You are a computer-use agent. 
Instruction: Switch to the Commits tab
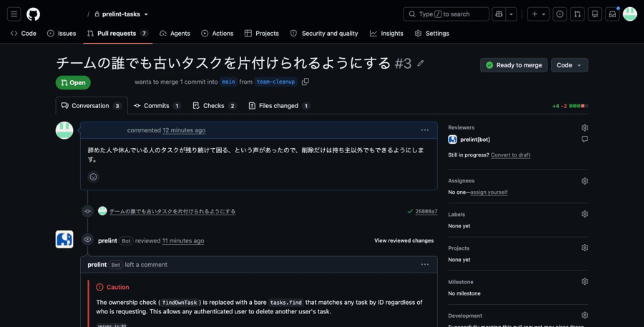(x=157, y=106)
